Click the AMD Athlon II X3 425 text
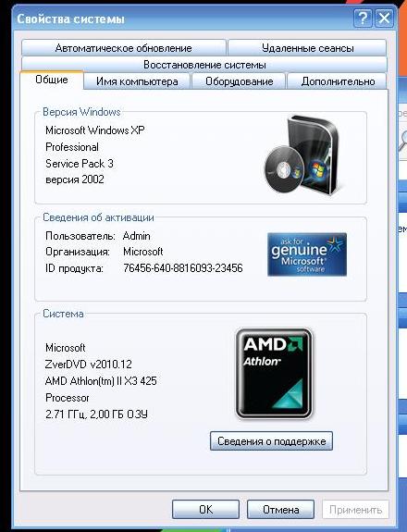 101,381
